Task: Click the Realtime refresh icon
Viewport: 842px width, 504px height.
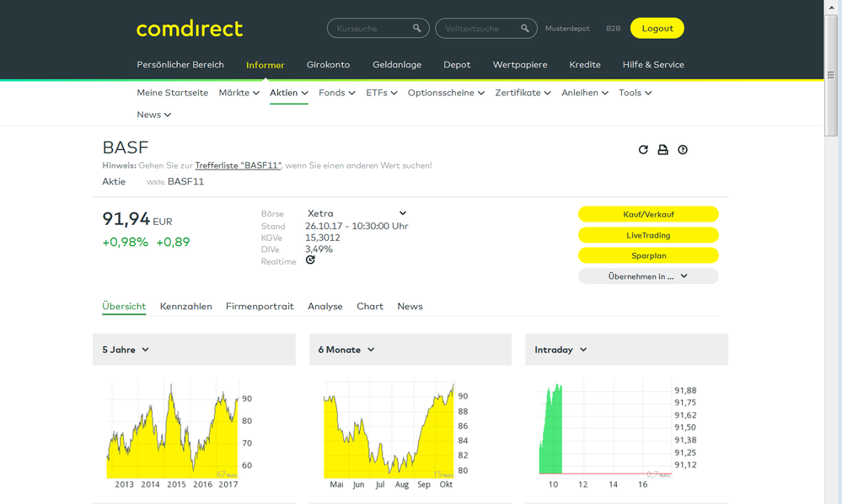Action: point(310,260)
